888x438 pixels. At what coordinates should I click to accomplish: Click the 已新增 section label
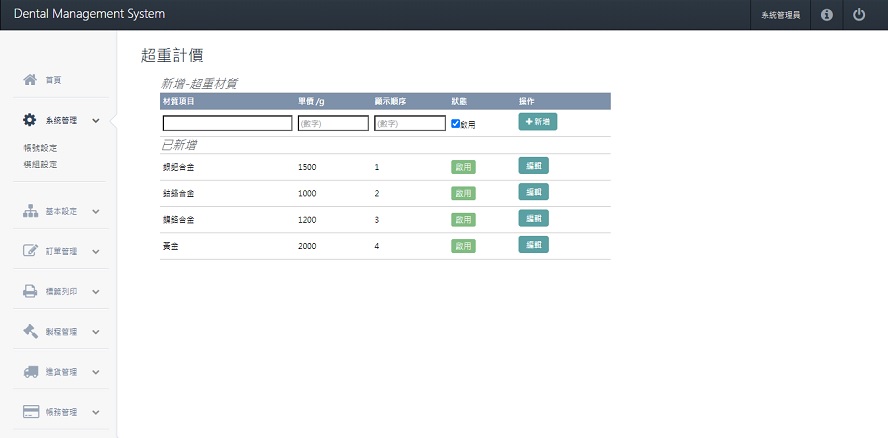[179, 145]
